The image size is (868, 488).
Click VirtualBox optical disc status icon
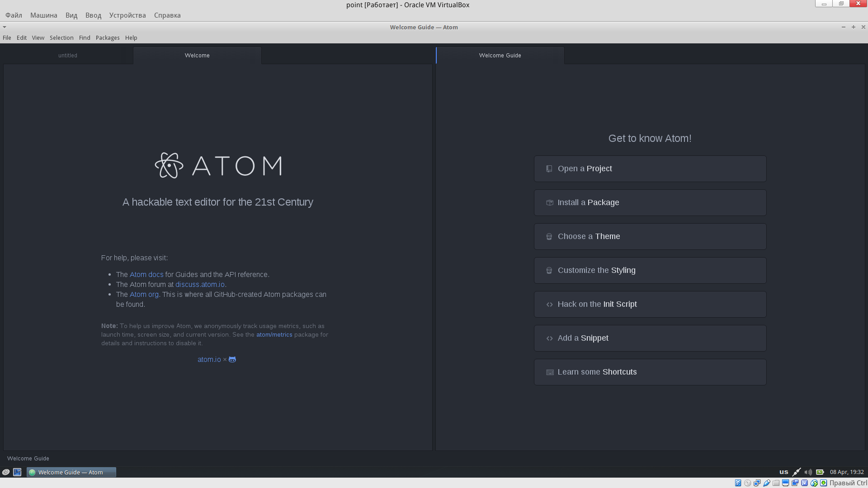coord(748,483)
